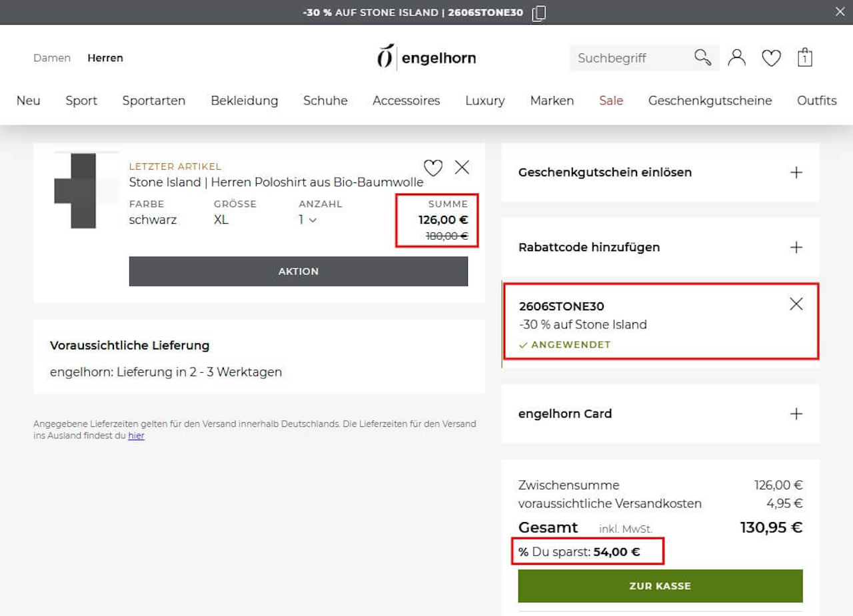The width and height of the screenshot is (853, 616).
Task: Click the engelhorn logo
Action: point(426,57)
